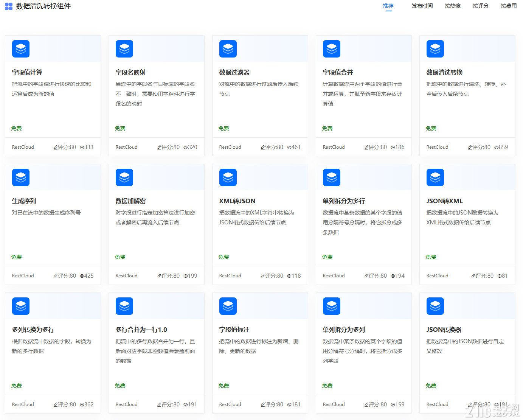Image resolution: width=523 pixels, height=420 pixels.
Task: Click the view count 362
Action: [x=89, y=404]
